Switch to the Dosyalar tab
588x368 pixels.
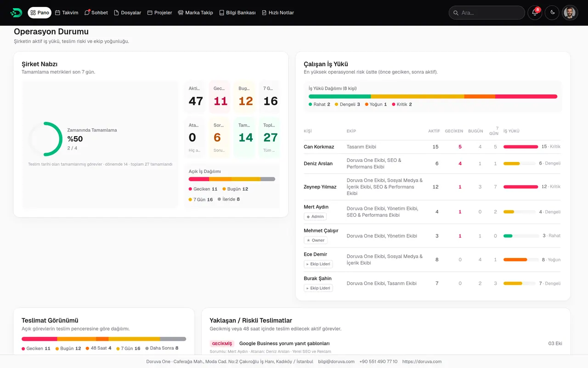(x=128, y=13)
